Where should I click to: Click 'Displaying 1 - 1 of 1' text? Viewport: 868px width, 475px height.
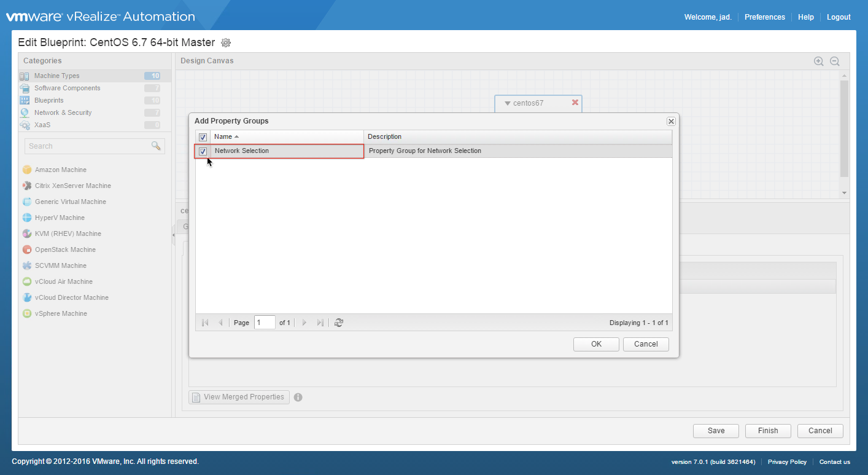[x=639, y=323]
